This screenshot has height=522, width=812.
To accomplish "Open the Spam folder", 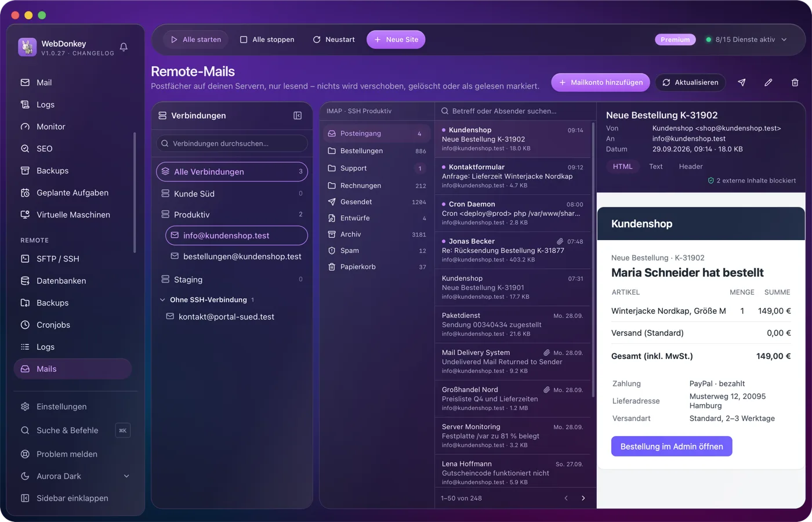I will (377, 251).
